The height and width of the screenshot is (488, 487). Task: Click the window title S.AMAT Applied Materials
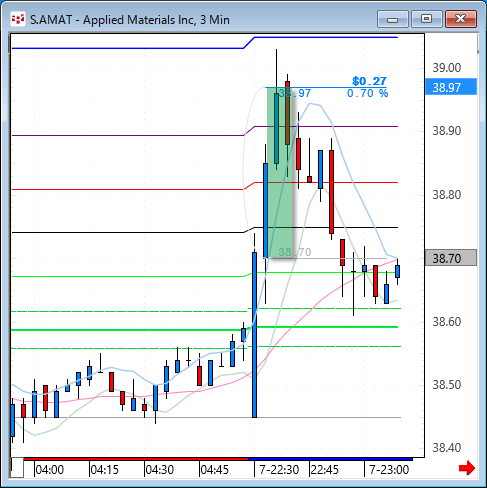(130, 20)
